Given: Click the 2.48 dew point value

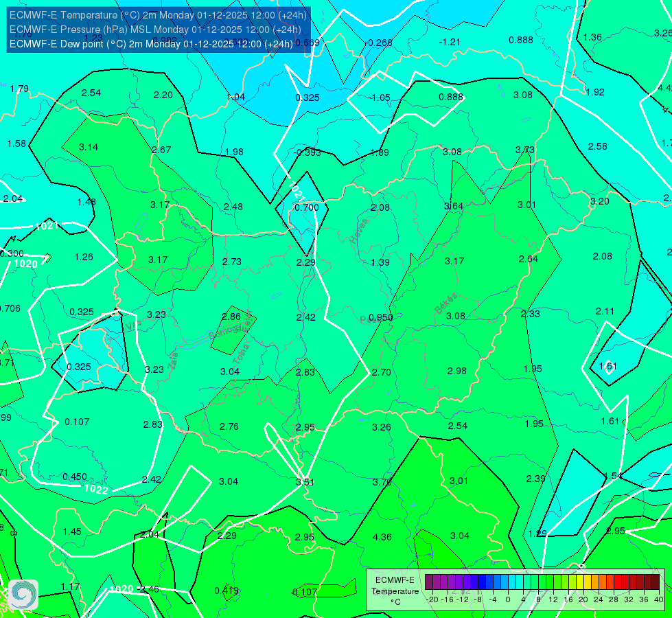Looking at the screenshot, I should pyautogui.click(x=233, y=207).
